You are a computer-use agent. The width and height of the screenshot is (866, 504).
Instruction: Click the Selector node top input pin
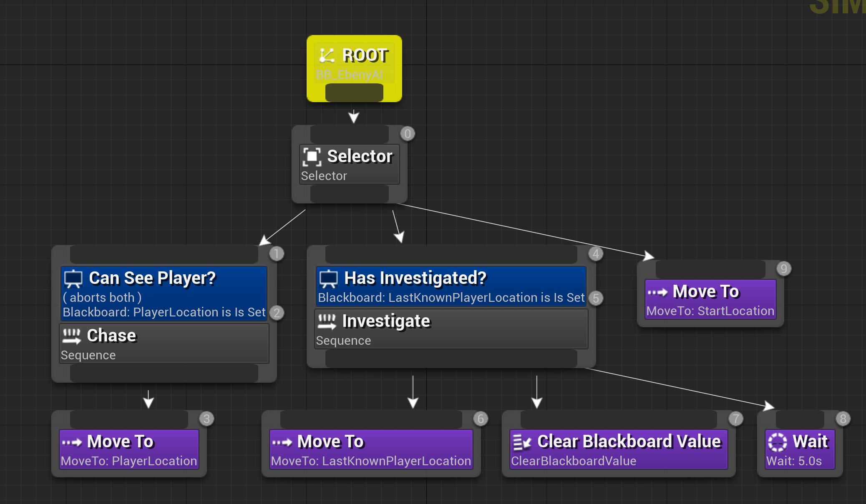[x=349, y=134]
